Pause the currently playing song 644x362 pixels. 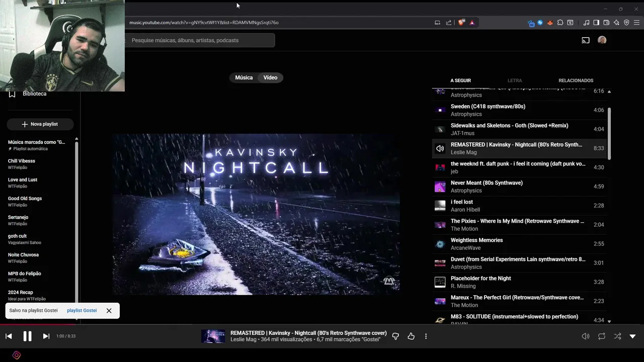pos(27,336)
